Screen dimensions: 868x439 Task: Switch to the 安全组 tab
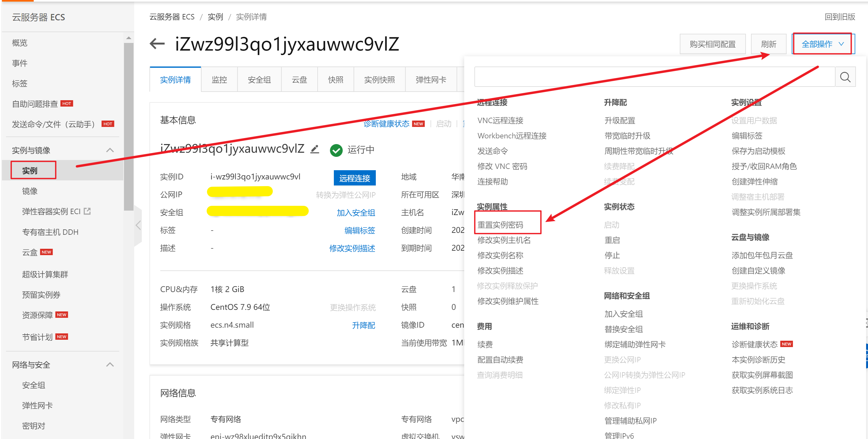(259, 80)
